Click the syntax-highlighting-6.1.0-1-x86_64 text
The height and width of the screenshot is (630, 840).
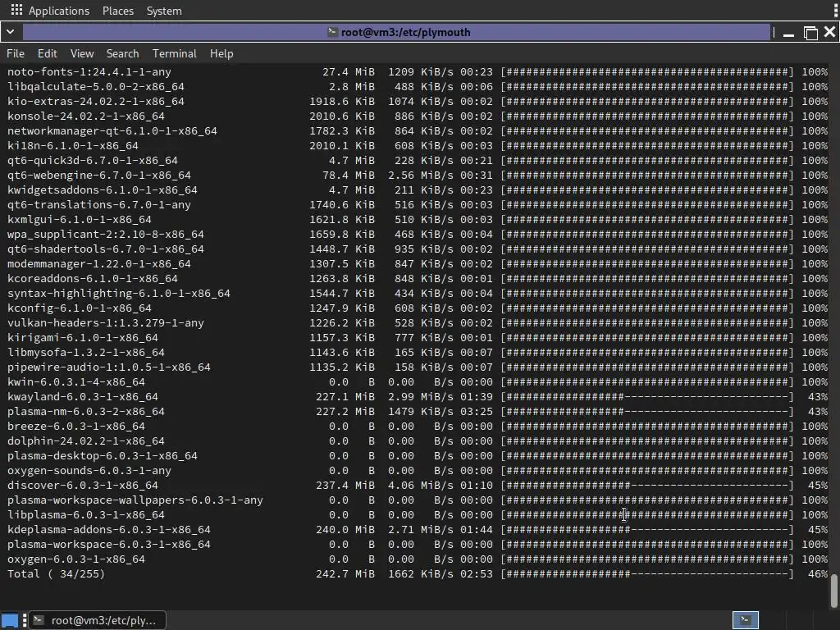tap(118, 294)
